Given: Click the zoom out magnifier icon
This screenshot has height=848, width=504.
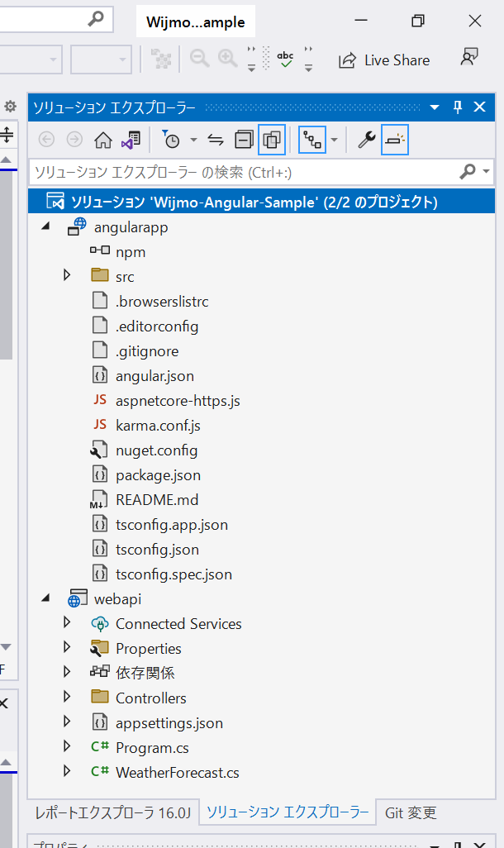Looking at the screenshot, I should 200,58.
